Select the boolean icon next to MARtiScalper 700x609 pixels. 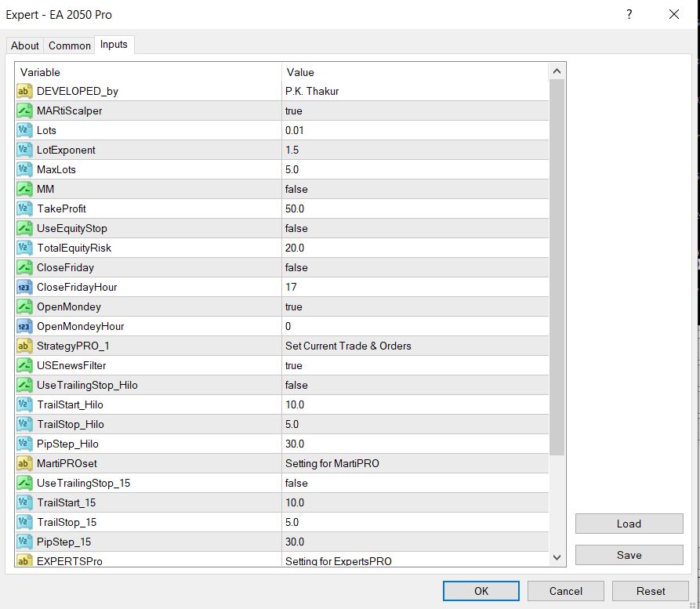click(24, 111)
